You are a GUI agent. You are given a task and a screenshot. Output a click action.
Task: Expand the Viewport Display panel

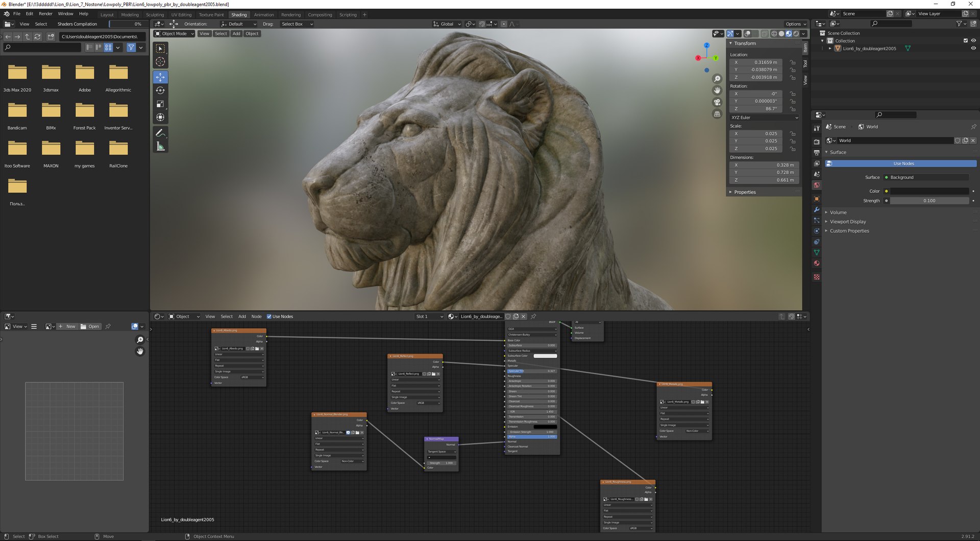(847, 222)
